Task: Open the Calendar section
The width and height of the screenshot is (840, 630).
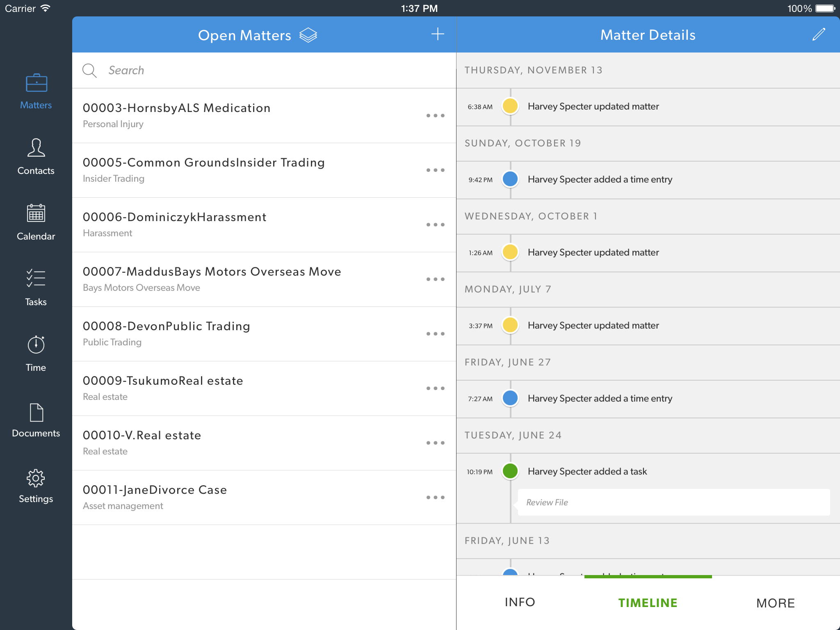Action: point(36,223)
